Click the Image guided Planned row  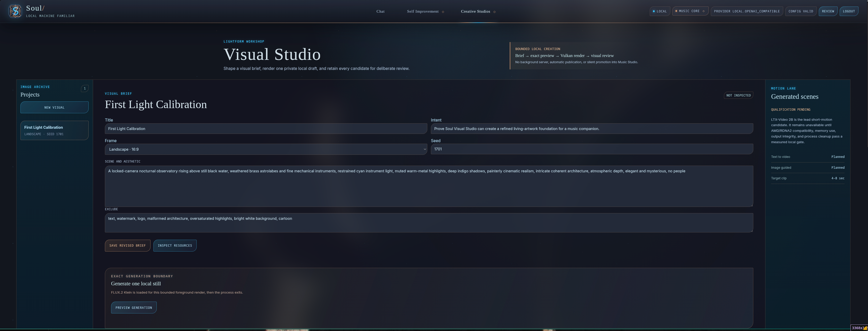(808, 168)
